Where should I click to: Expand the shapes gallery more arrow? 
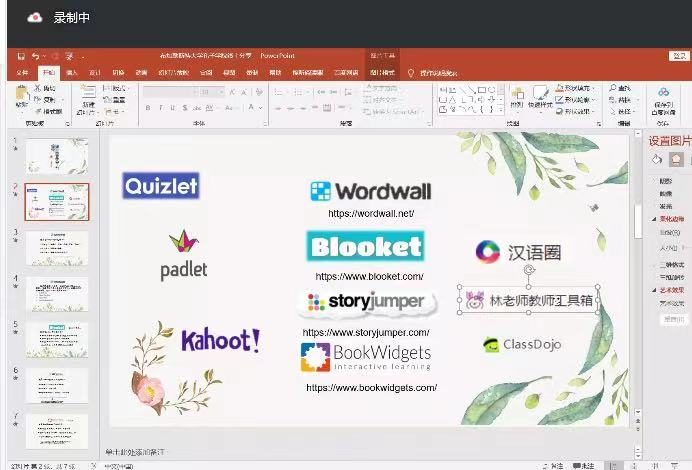coord(501,110)
